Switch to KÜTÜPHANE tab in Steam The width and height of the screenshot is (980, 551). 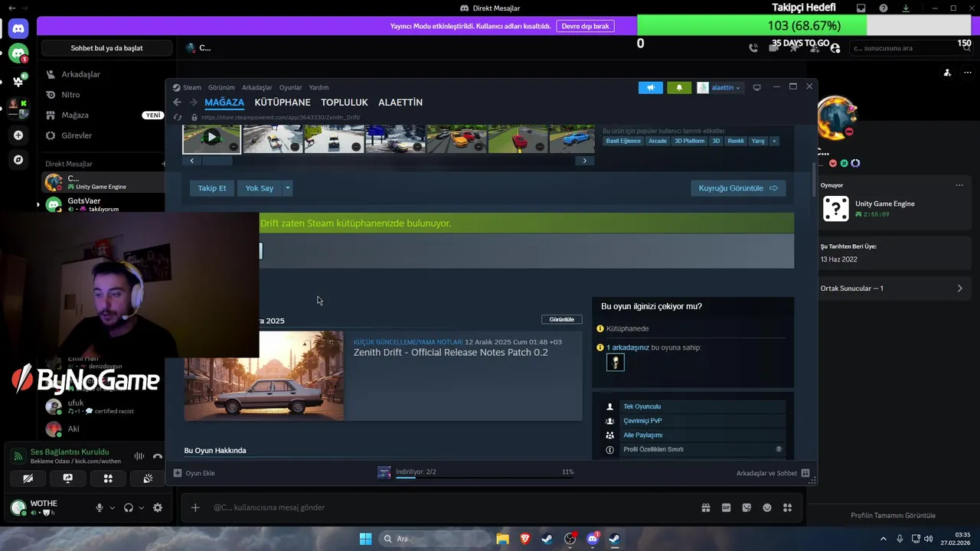(283, 103)
